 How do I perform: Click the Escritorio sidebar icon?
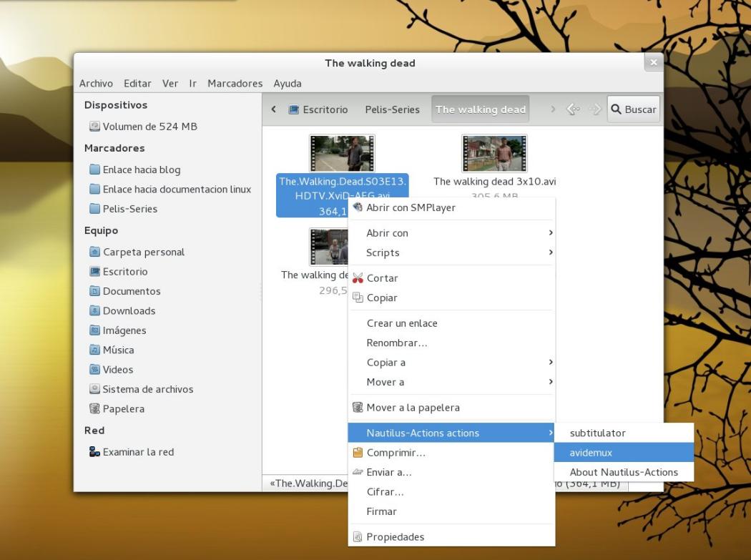click(95, 272)
